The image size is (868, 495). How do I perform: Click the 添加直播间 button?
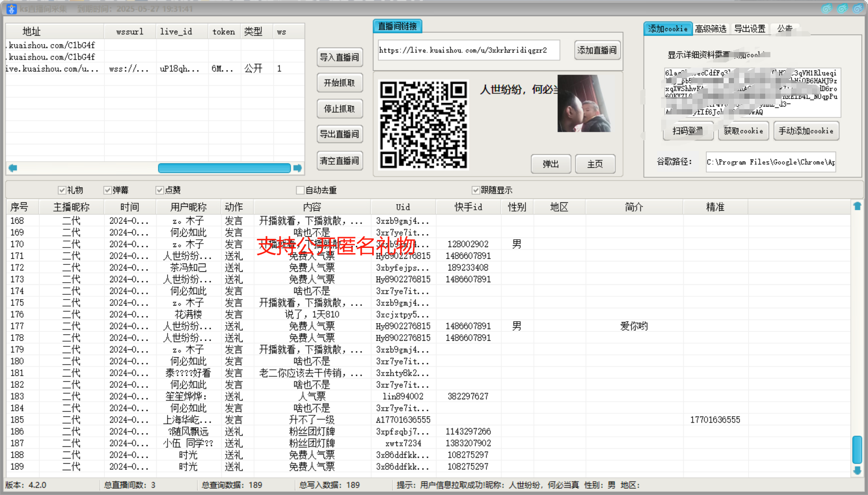(597, 50)
